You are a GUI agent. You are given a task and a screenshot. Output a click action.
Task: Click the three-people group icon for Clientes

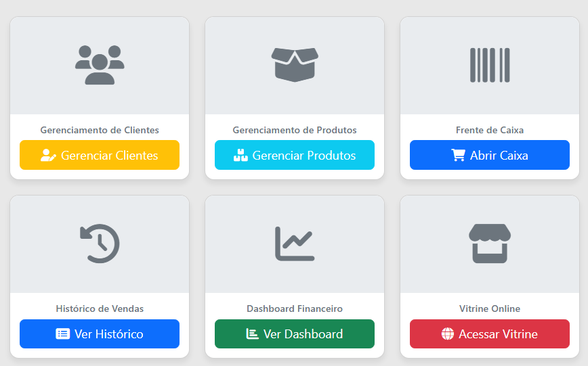pos(100,65)
